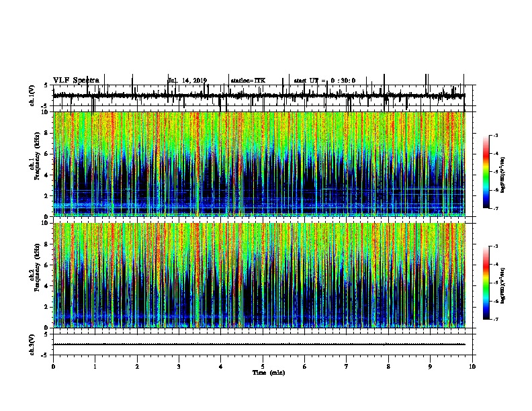Click the "-3" label on ch.1 color scale
This screenshot has width=532, height=411.
pos(496,136)
